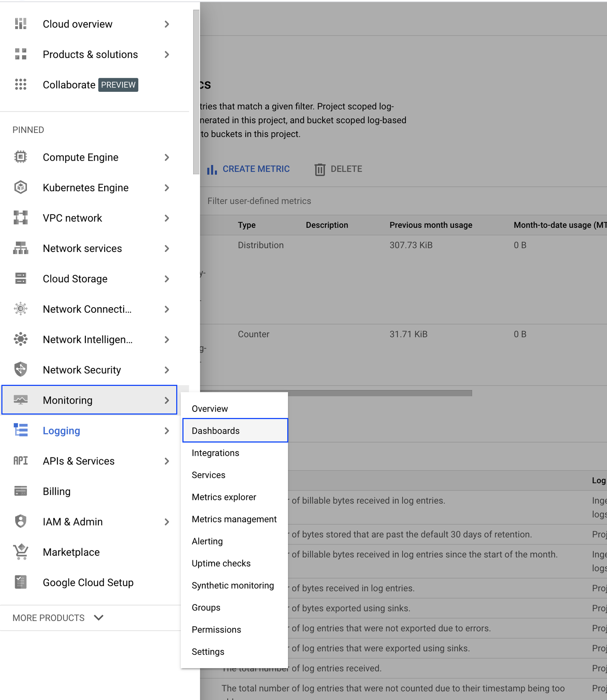Click the Cloud overview icon
607x700 pixels.
[21, 24]
